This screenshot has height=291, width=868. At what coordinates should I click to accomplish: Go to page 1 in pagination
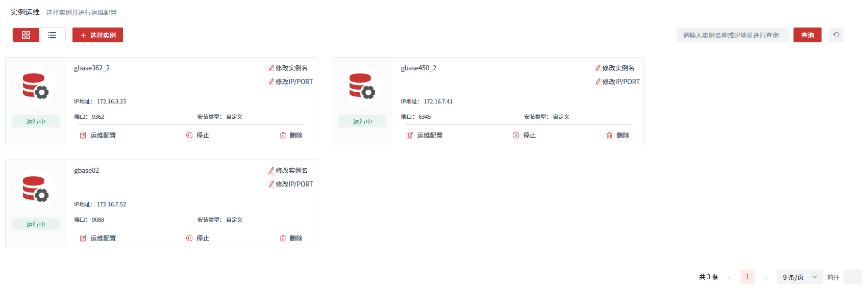748,277
